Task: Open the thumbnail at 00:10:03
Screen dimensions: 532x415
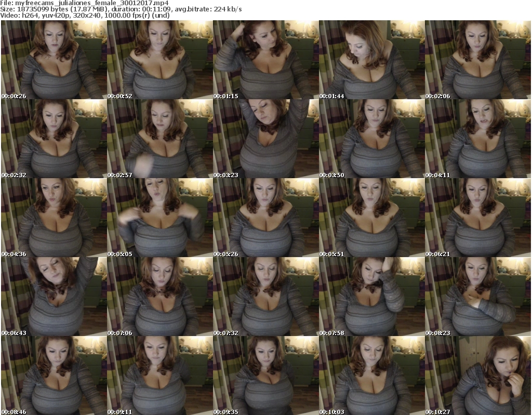Action: (372, 376)
